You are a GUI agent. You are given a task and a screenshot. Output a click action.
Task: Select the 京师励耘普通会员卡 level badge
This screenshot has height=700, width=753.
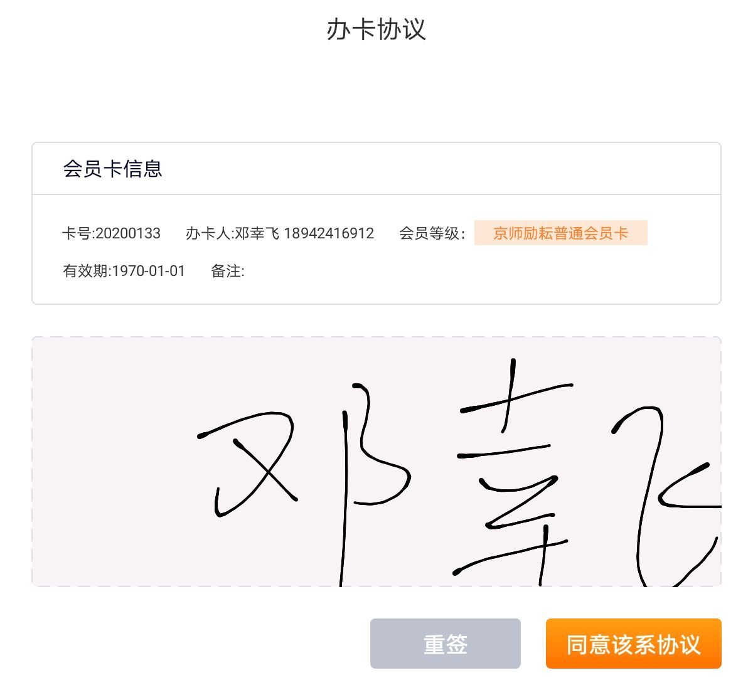[x=560, y=233]
